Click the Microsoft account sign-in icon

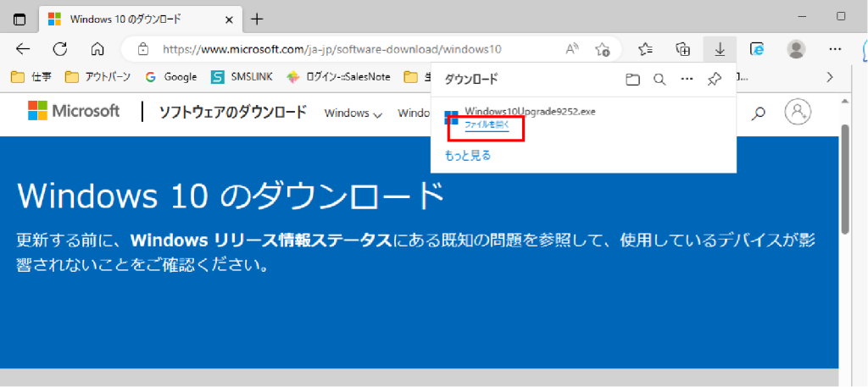(798, 112)
